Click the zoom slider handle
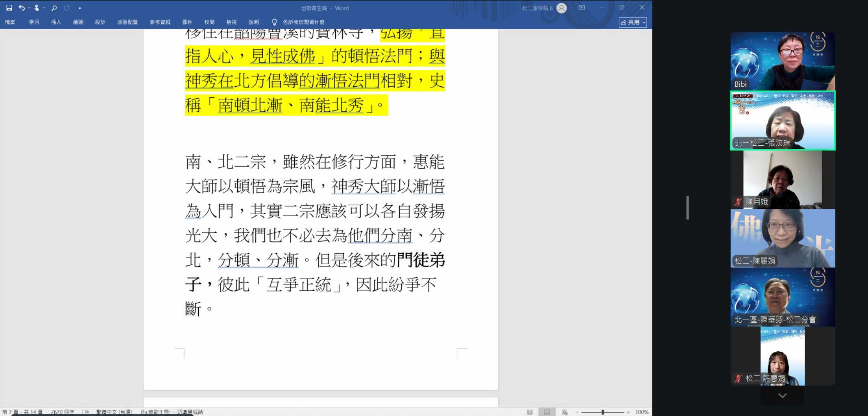The height and width of the screenshot is (416, 868). (x=602, y=412)
